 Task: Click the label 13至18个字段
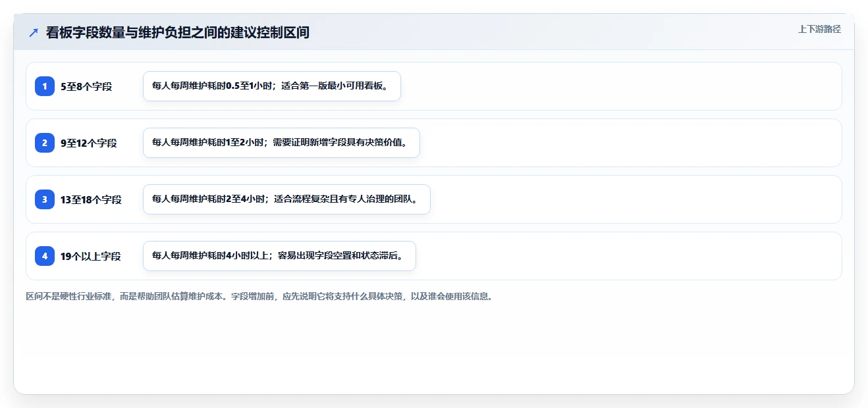tap(91, 199)
